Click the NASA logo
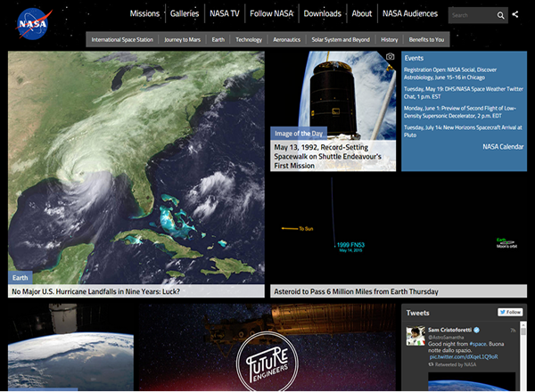535x392 pixels. [x=33, y=24]
